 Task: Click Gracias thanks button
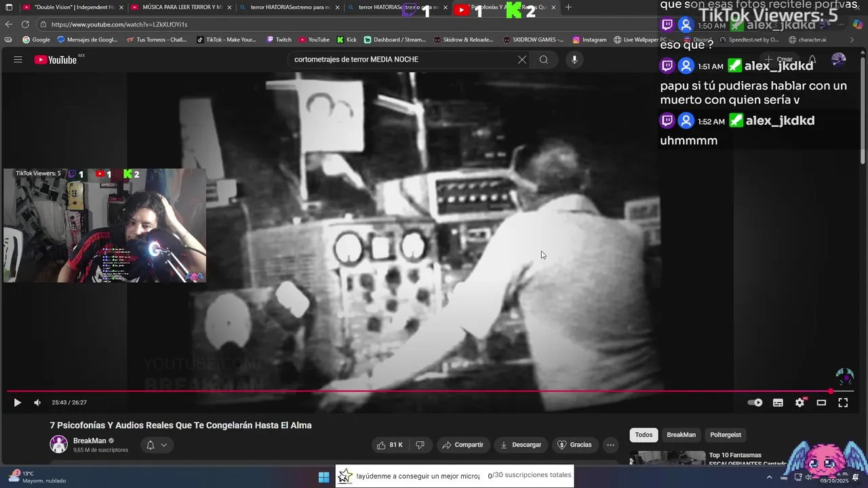575,445
